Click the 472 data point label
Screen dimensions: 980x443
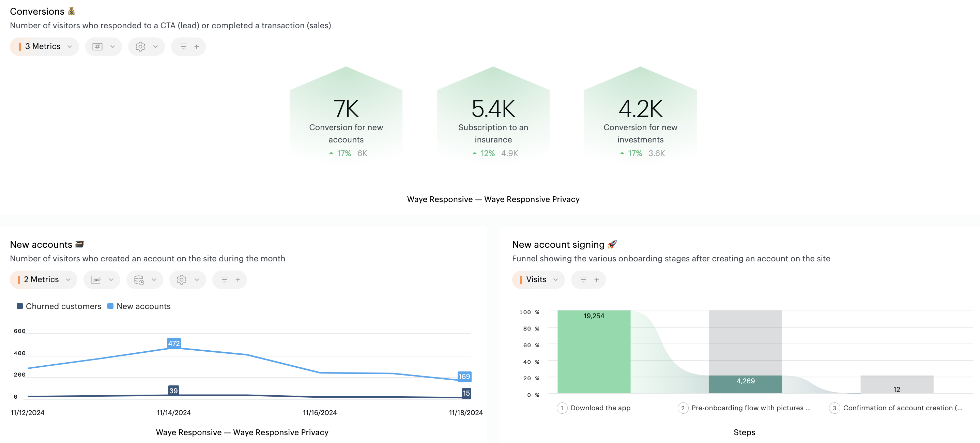pyautogui.click(x=174, y=343)
